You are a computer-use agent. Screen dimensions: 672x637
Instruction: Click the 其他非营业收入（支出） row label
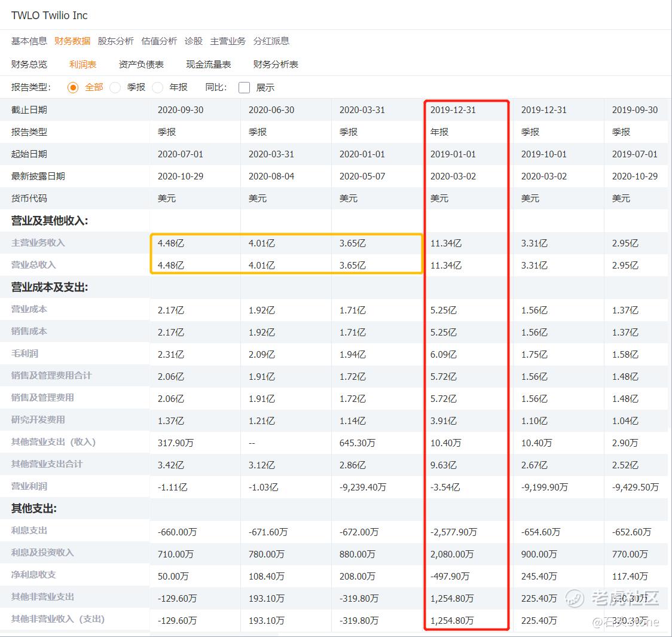(58, 620)
